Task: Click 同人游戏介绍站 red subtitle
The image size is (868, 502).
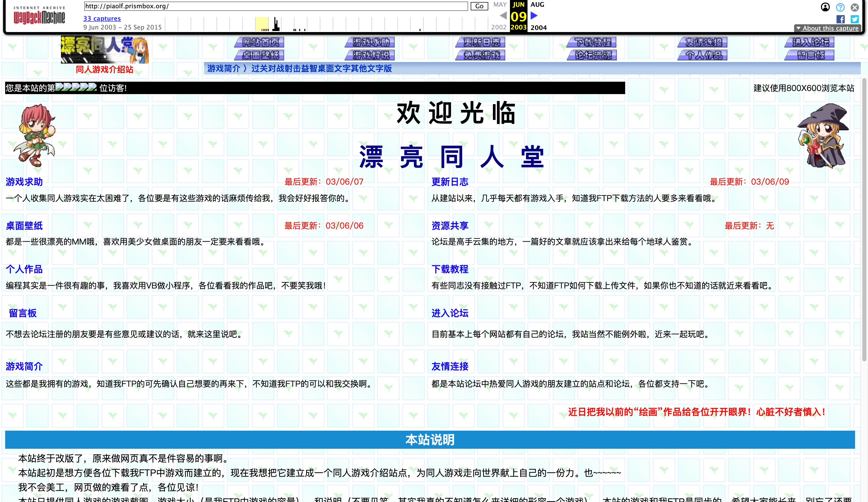Action: coord(104,69)
